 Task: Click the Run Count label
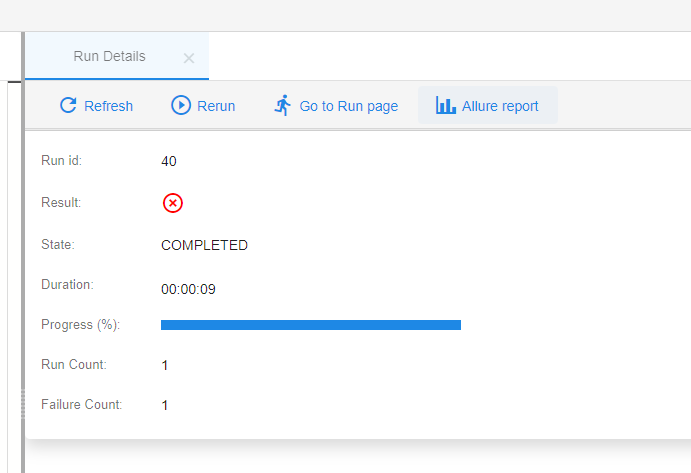pos(74,365)
